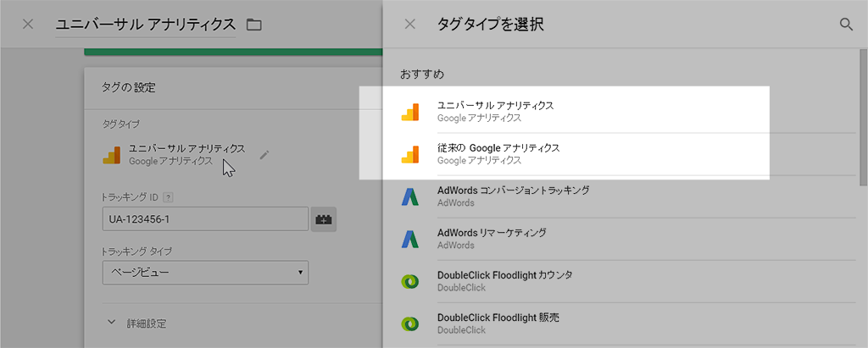Click the トラッキング ID field UA-123456-1

(x=205, y=219)
